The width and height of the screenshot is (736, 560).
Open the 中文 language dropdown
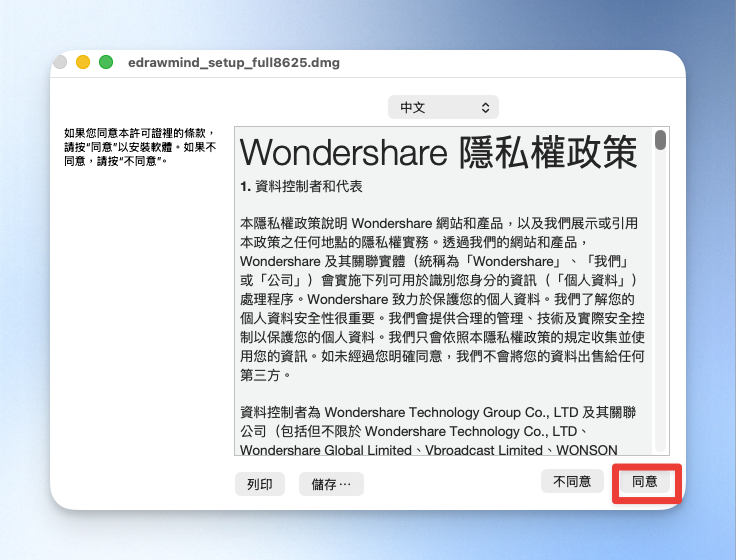point(443,107)
